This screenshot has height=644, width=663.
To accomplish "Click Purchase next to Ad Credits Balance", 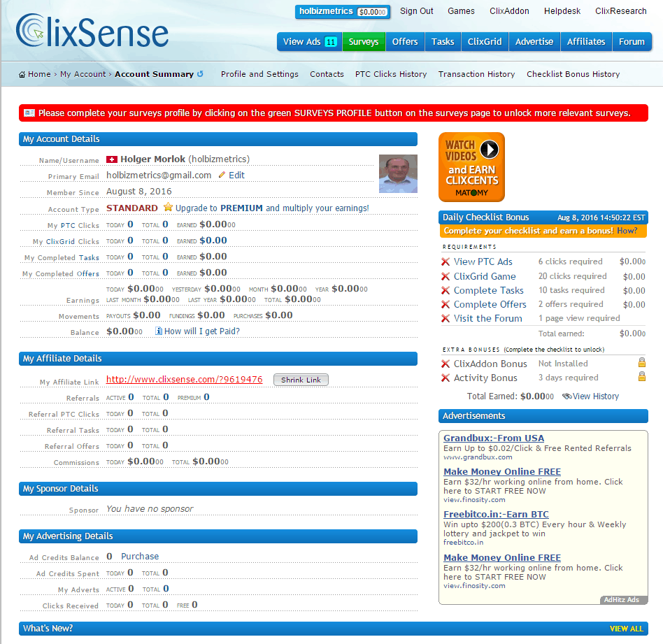I will (x=140, y=556).
